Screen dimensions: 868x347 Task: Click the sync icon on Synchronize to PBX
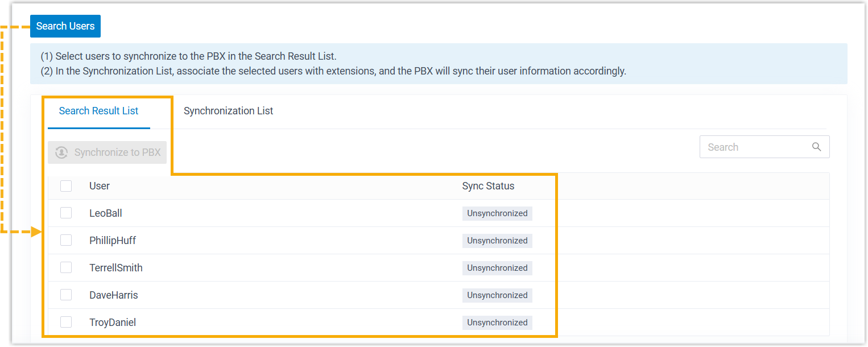(61, 152)
